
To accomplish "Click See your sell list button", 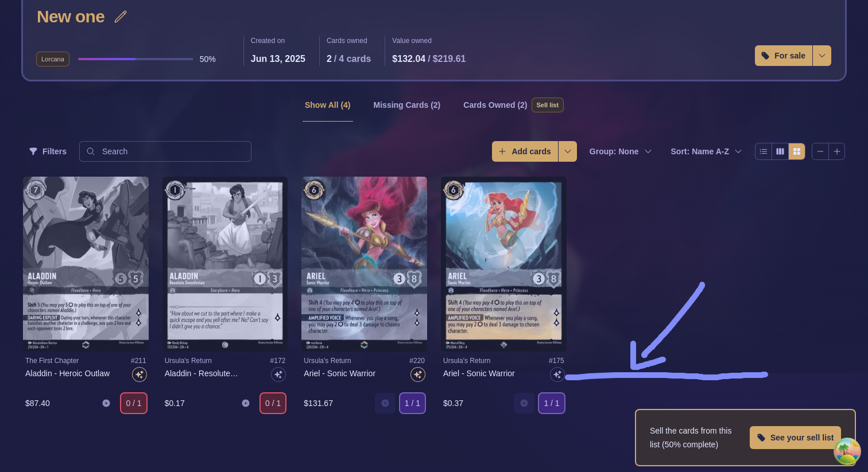I will click(x=795, y=438).
